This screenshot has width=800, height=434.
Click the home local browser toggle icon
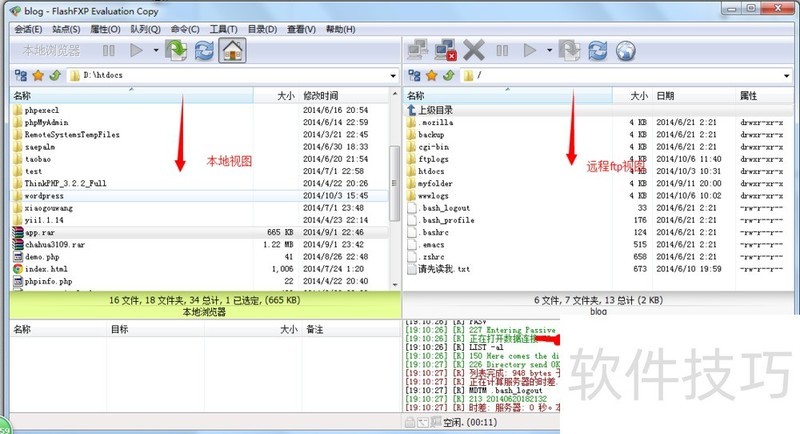(232, 50)
